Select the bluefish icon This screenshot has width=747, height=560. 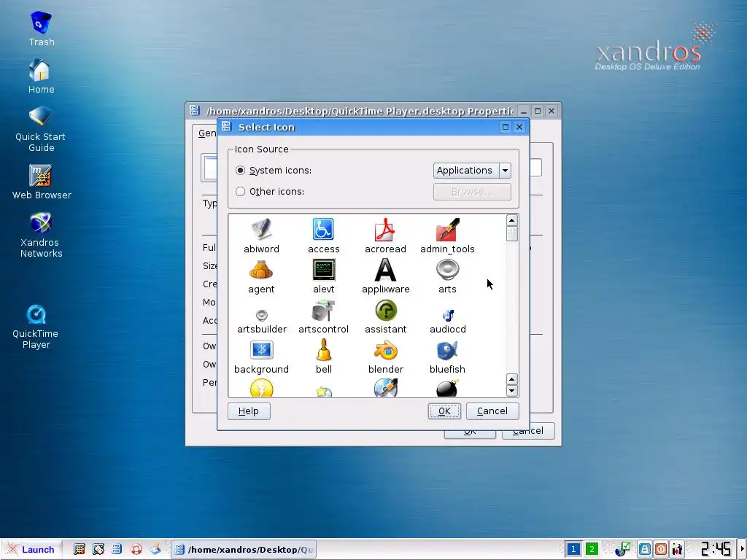coord(447,351)
